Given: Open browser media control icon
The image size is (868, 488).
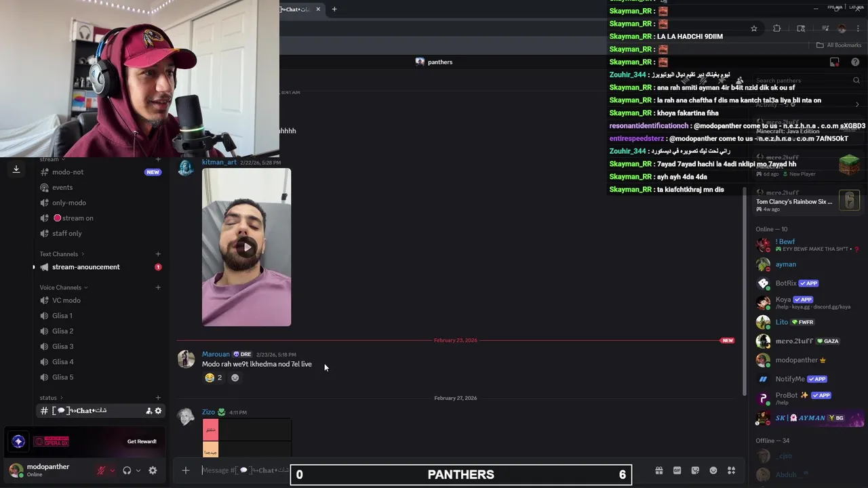Looking at the screenshot, I should click(x=825, y=28).
